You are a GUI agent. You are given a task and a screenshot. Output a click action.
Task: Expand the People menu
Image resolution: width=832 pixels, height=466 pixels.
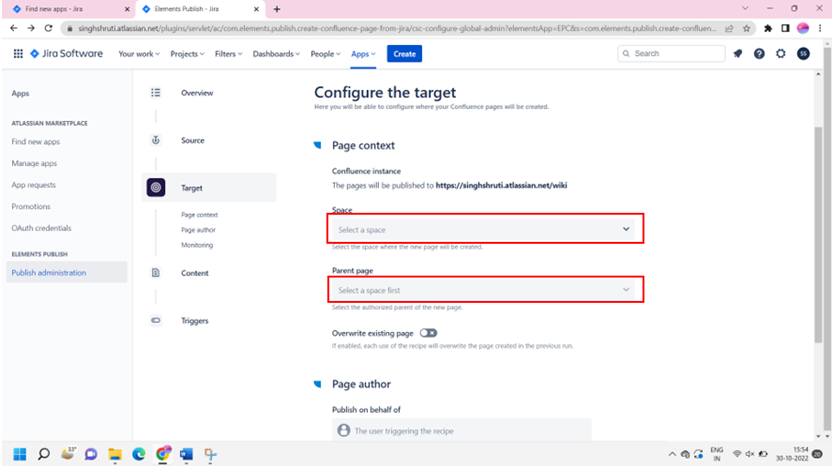[325, 54]
